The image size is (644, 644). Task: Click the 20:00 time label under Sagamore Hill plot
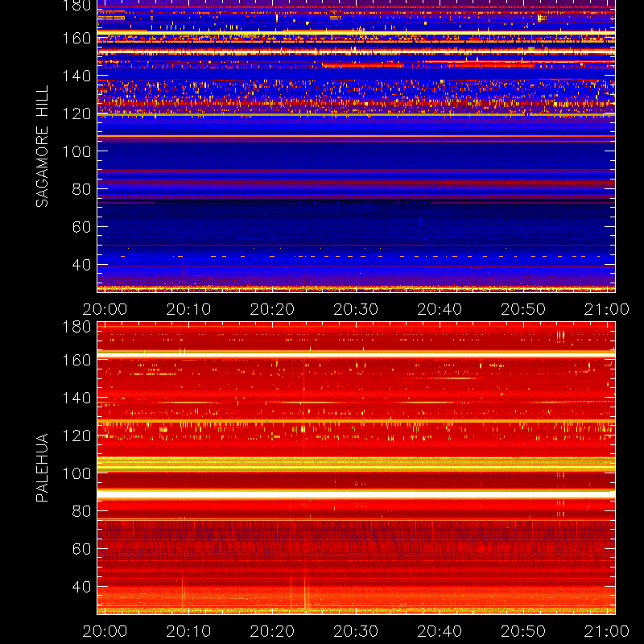tap(105, 309)
